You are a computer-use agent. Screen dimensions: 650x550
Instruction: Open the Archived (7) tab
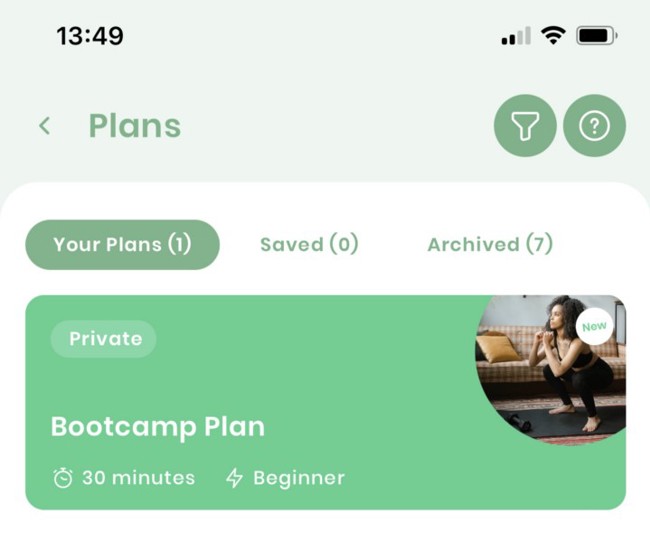point(490,244)
